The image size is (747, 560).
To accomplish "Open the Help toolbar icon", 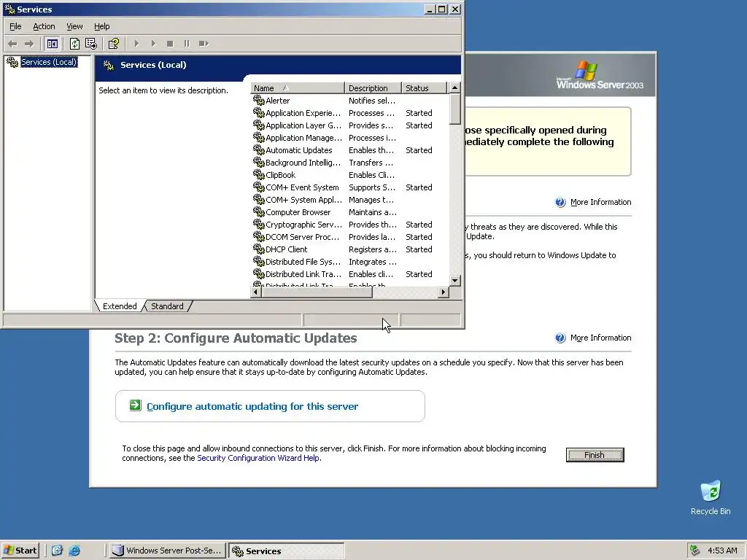I will click(x=113, y=44).
